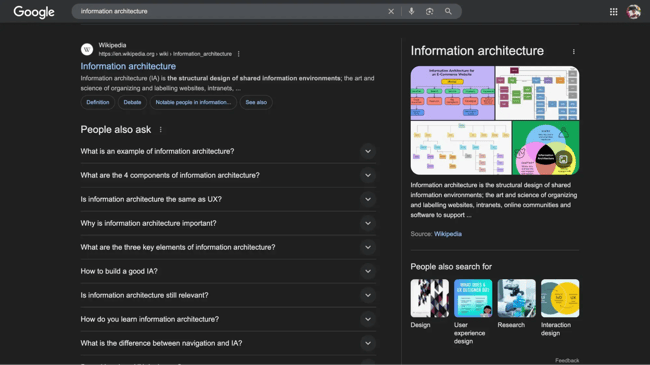This screenshot has height=365, width=650.
Task: Open options menu next to People also ask
Action: point(161,130)
